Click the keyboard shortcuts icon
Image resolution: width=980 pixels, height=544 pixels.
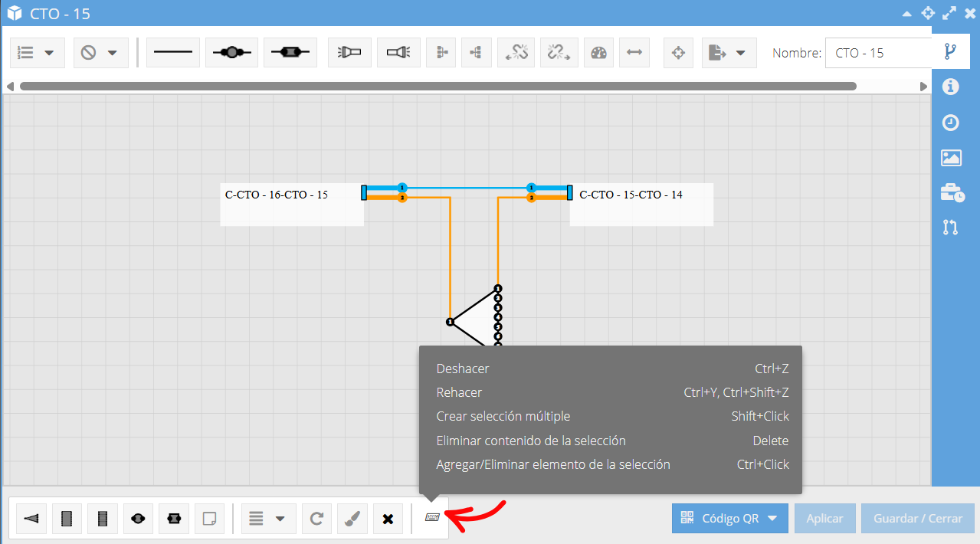[432, 518]
